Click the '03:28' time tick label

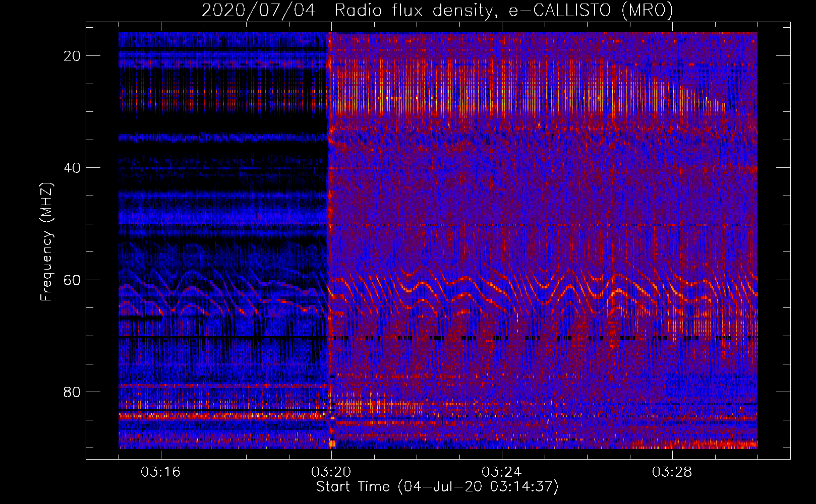click(x=672, y=472)
